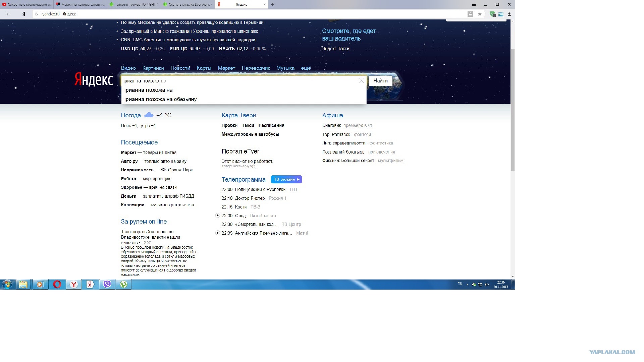Open the Видео service link
The width and height of the screenshot is (644, 362).
pyautogui.click(x=128, y=68)
